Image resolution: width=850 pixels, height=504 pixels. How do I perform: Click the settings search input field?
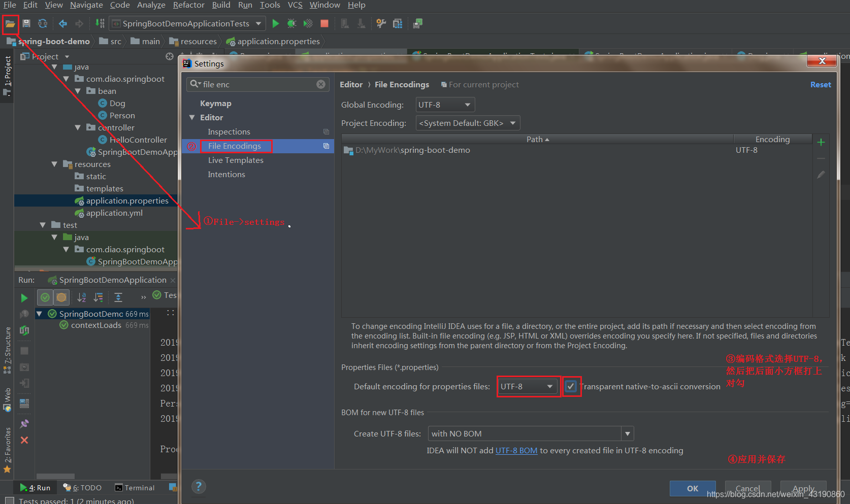click(x=257, y=84)
